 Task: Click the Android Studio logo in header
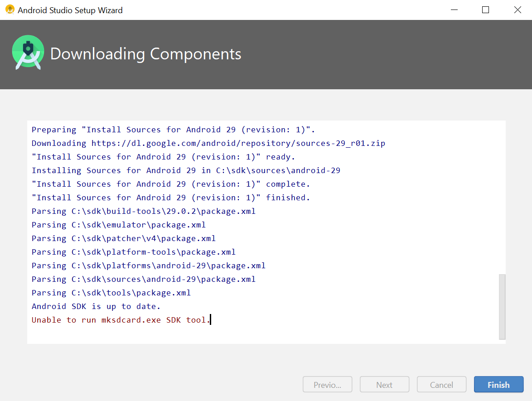tap(28, 53)
